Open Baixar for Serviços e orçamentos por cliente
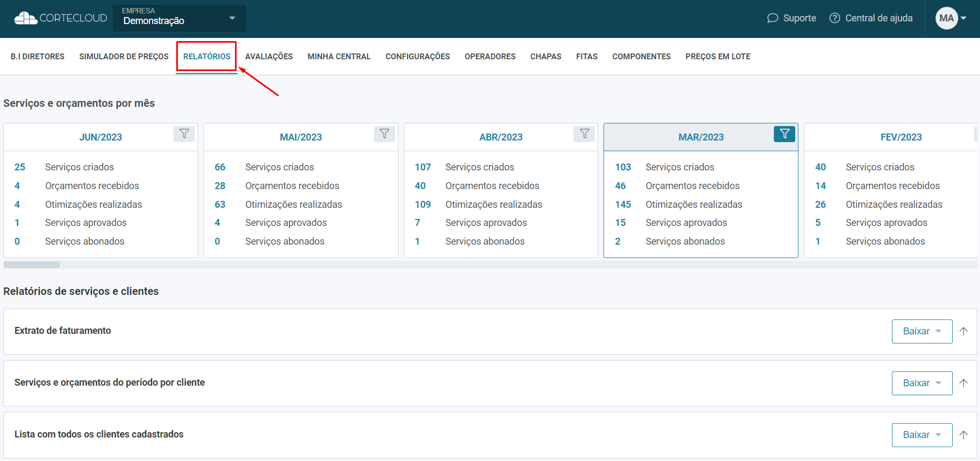The image size is (980, 461). click(922, 383)
